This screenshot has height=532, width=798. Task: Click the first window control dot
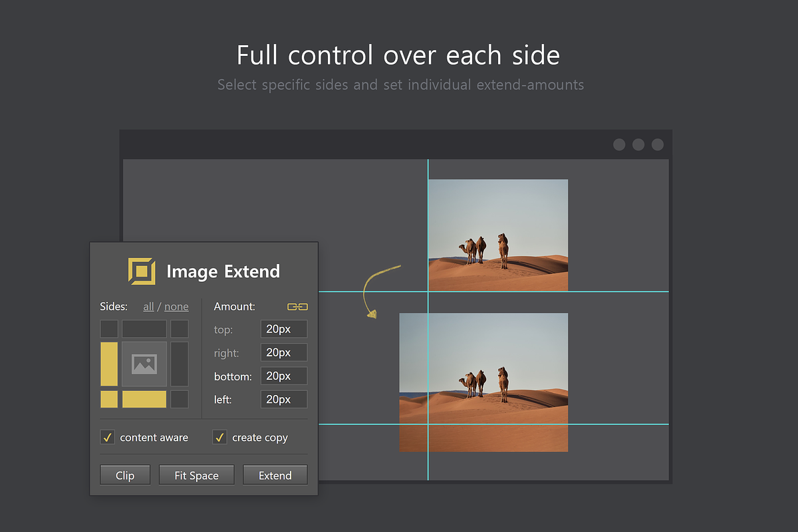click(619, 144)
